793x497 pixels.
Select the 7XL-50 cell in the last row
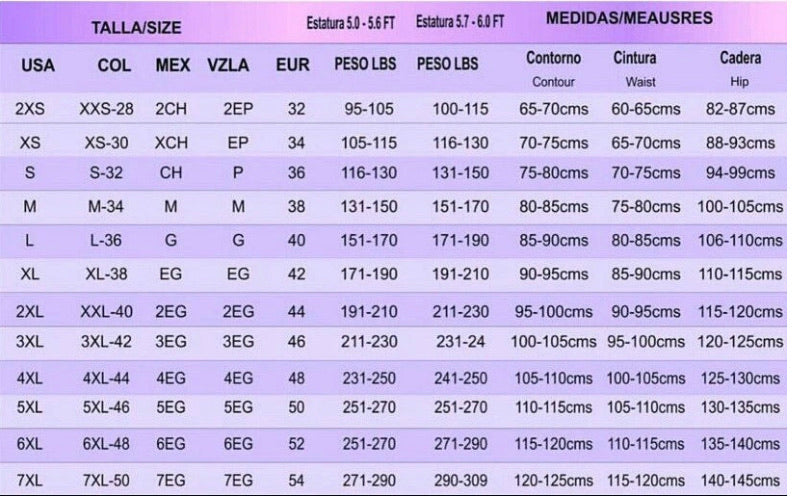tap(107, 479)
